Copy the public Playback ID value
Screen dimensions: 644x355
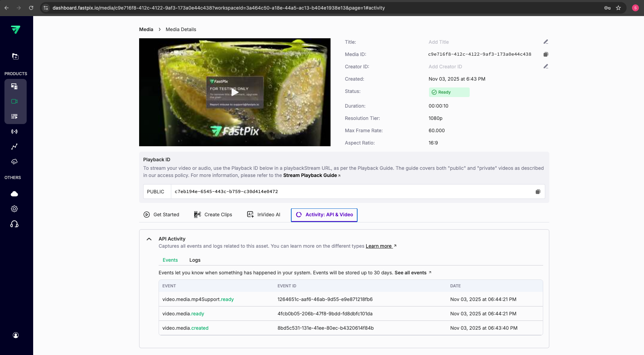pyautogui.click(x=538, y=192)
